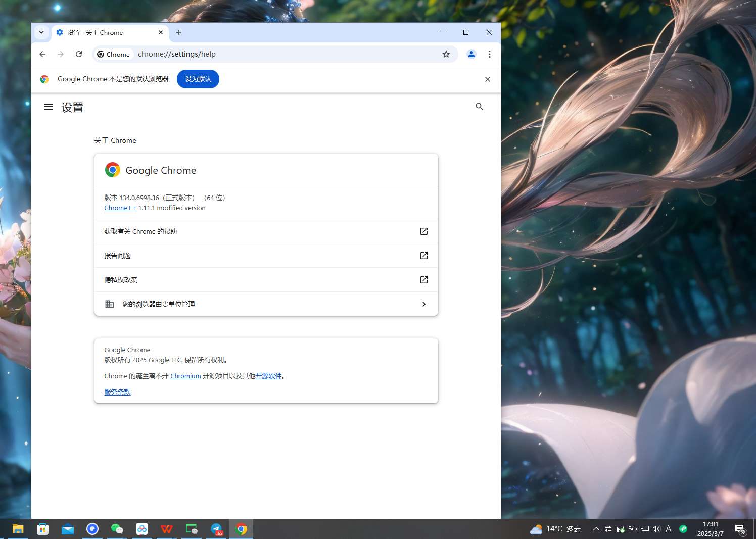Open the weather widget 14°C 多云

pyautogui.click(x=555, y=529)
